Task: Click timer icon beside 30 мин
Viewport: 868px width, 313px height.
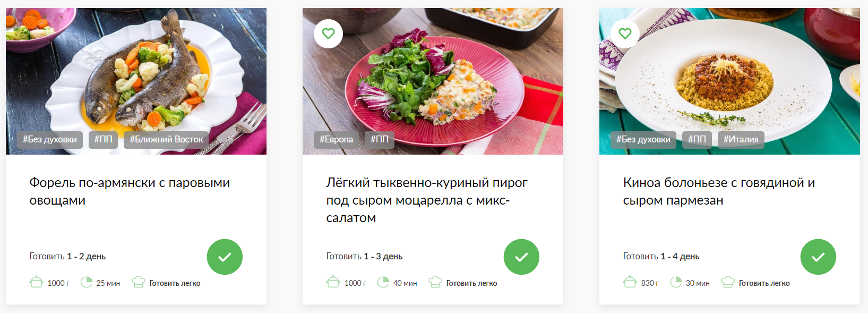Action: 675,282
